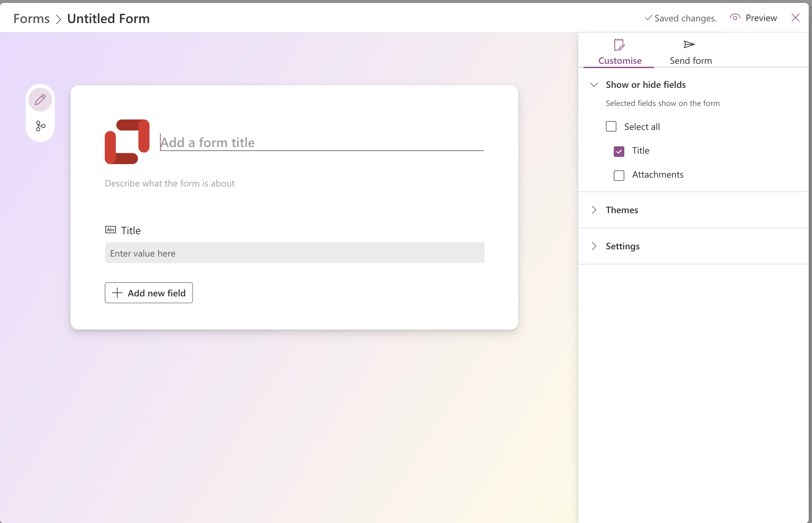This screenshot has height=523, width=812.
Task: Uncheck the Title field checkbox
Action: pyautogui.click(x=619, y=151)
